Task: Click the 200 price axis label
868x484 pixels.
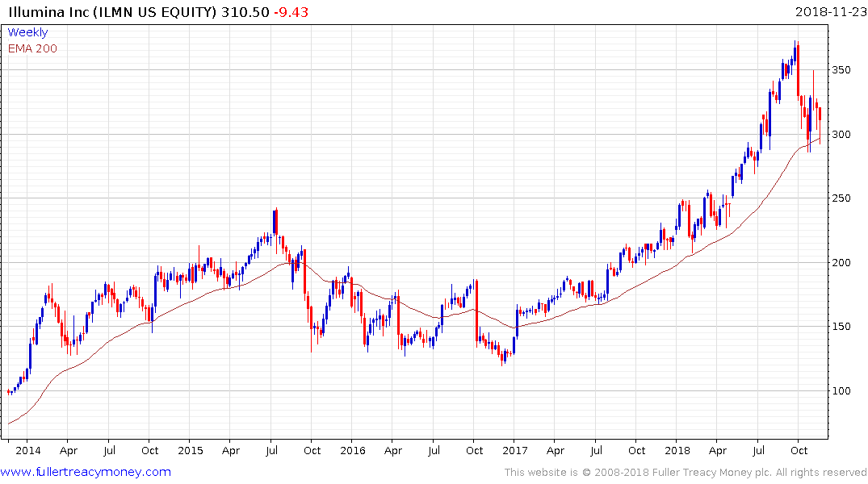Action: [841, 263]
